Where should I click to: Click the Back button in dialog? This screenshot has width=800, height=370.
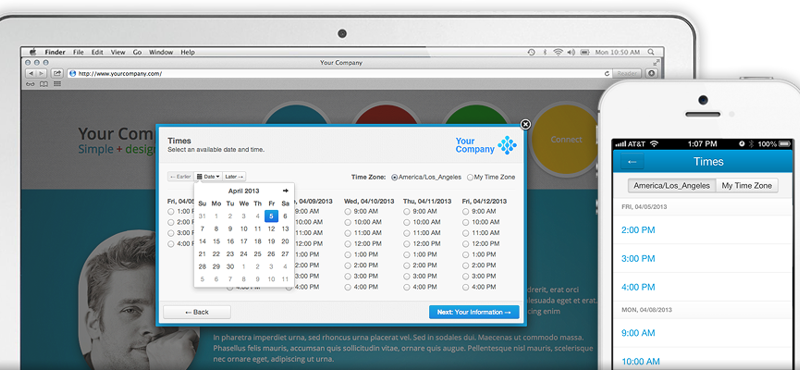[x=197, y=312]
